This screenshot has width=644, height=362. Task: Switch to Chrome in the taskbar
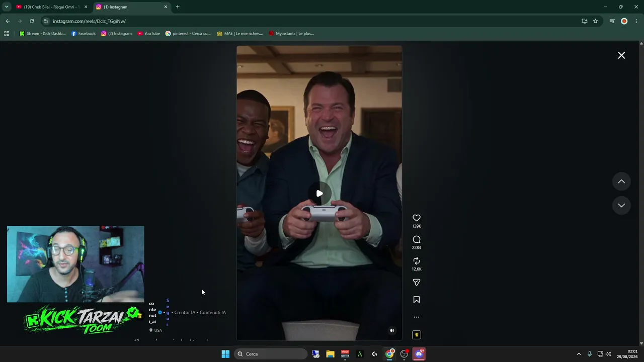(x=389, y=354)
